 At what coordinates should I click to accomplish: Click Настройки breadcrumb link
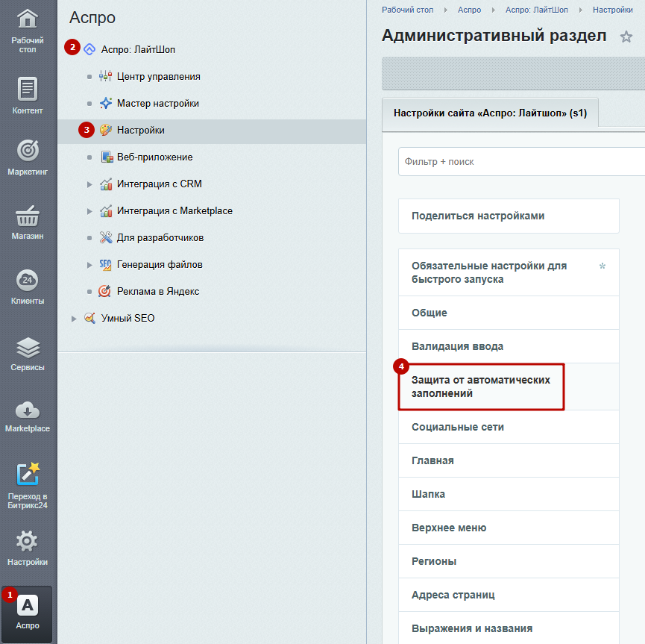[x=612, y=10]
